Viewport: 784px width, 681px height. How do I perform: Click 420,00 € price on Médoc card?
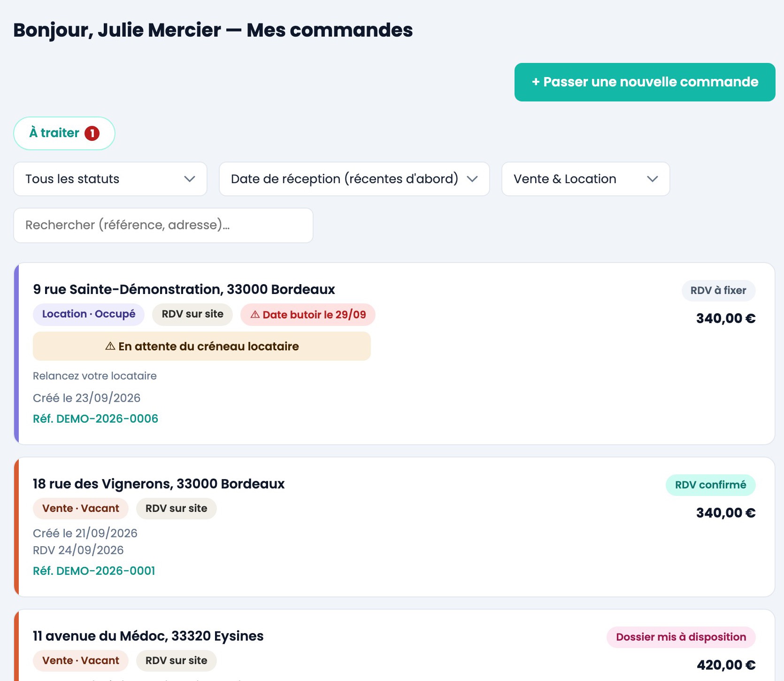[x=726, y=665]
